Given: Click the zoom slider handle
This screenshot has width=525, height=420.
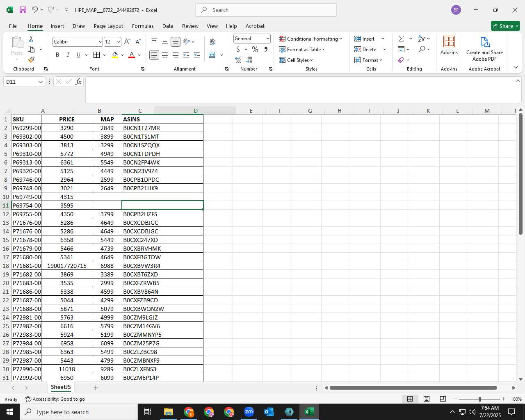Looking at the screenshot, I should coord(479,399).
